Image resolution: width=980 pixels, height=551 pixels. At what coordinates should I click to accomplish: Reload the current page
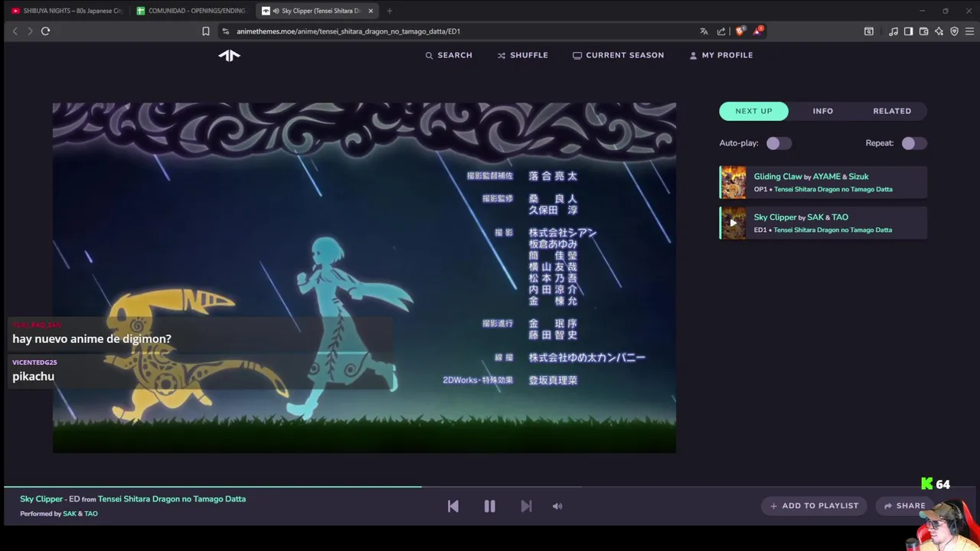[46, 31]
